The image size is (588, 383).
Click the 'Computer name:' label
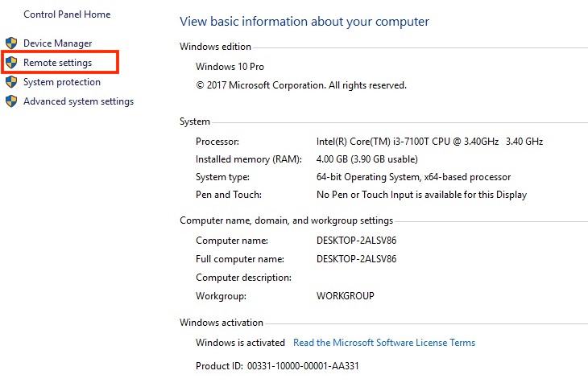[x=232, y=241]
